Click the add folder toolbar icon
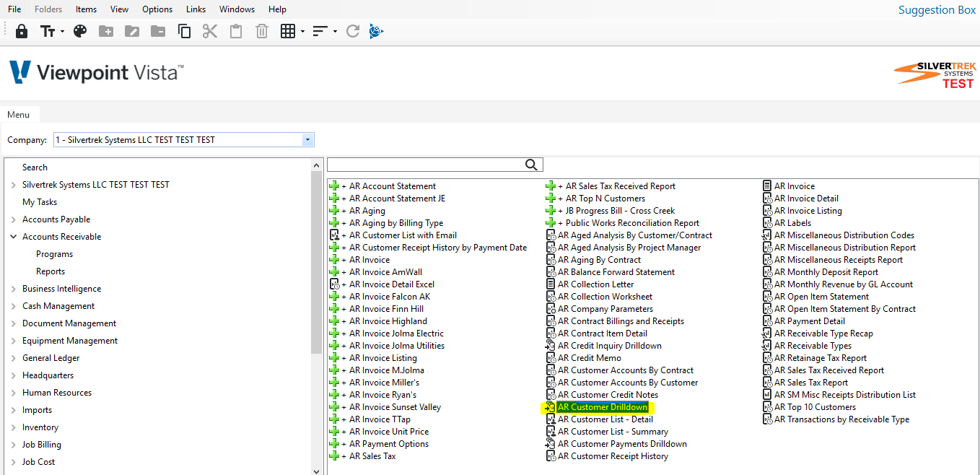Screen dimensions: 980x475 click(106, 31)
